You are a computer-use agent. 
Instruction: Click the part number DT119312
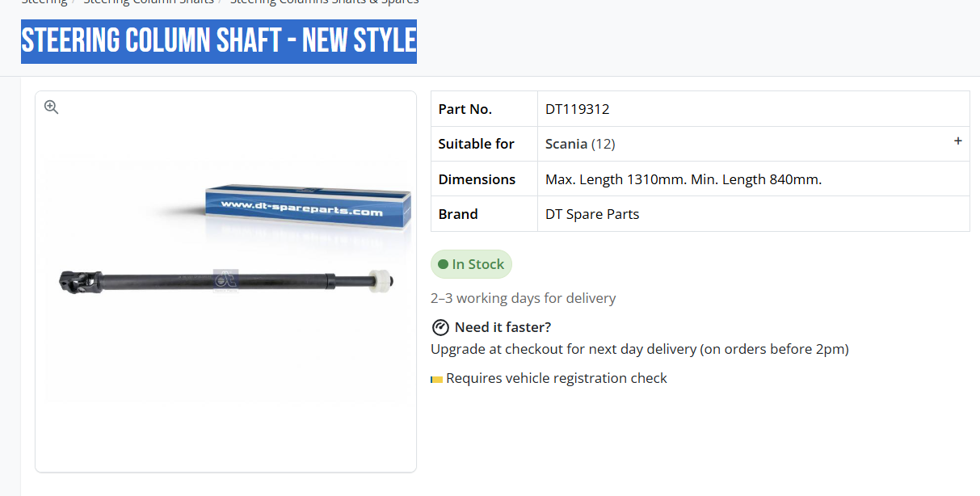coord(577,109)
